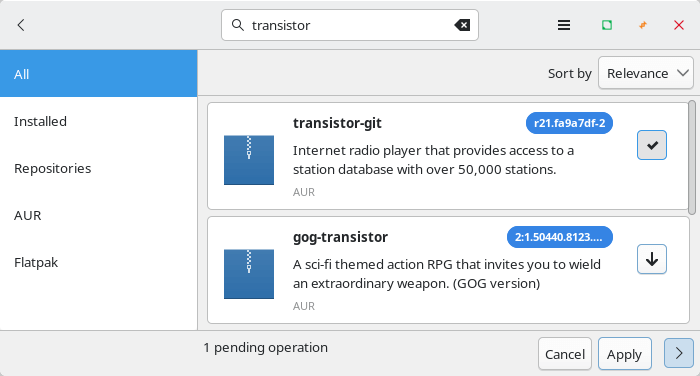
Task: Select the All category
Action: point(99,74)
